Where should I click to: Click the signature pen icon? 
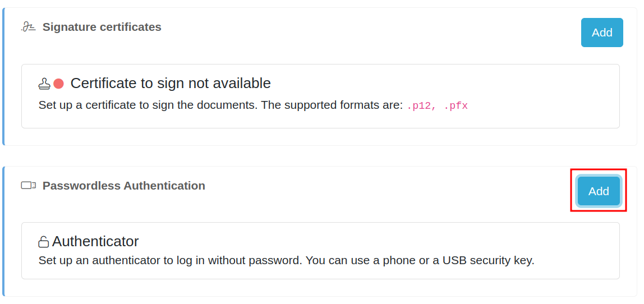click(29, 27)
